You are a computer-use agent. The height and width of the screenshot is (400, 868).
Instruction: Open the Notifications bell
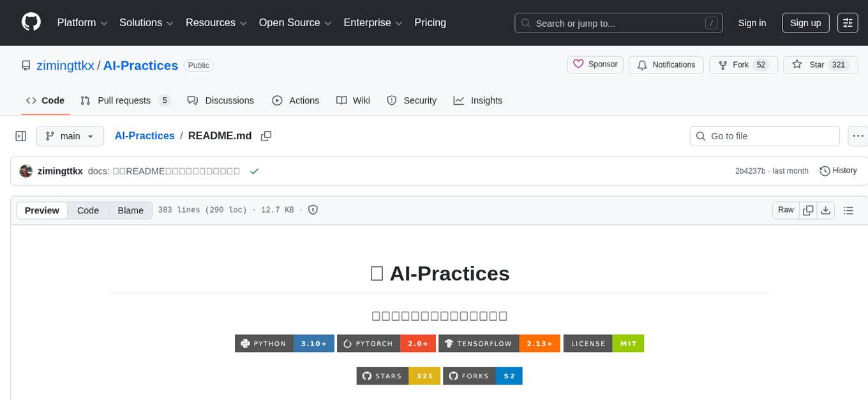tap(666, 65)
